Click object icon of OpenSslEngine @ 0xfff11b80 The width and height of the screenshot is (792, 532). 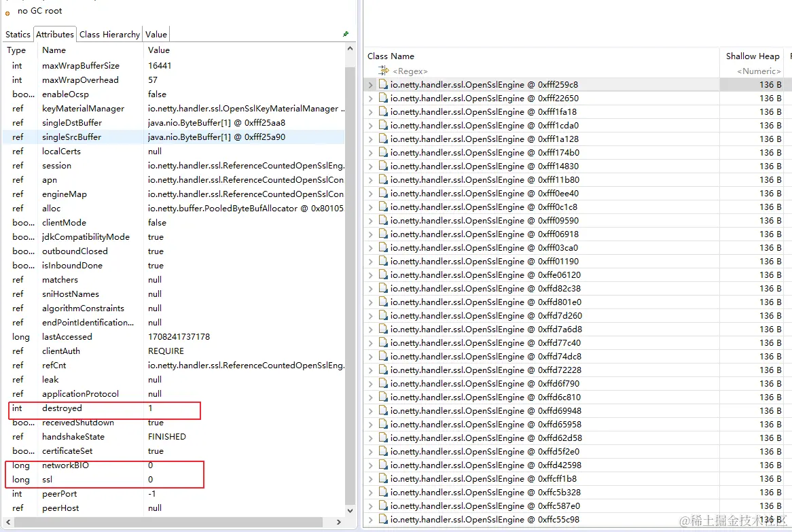383,180
